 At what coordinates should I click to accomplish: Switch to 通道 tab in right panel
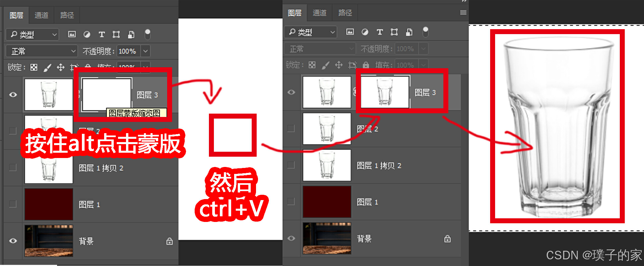[x=320, y=13]
